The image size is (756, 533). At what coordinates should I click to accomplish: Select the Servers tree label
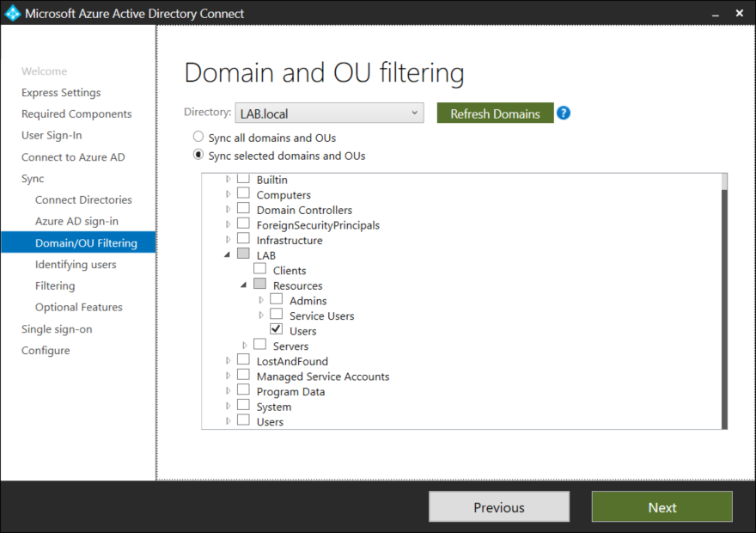pyautogui.click(x=290, y=346)
